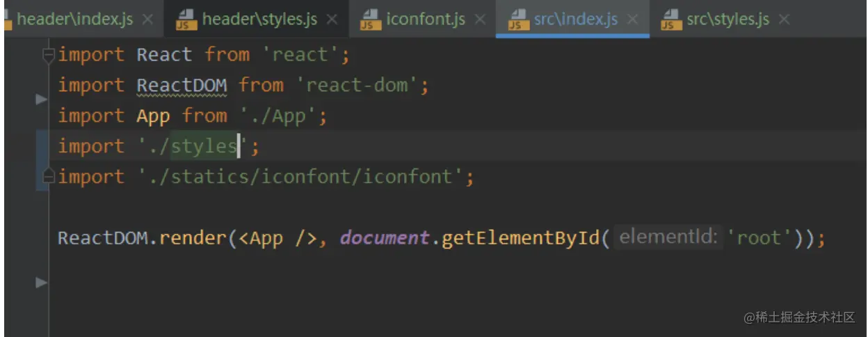Click the JS file icon on iconfont.js tab
Image resolution: width=868 pixels, height=337 pixels.
point(371,19)
